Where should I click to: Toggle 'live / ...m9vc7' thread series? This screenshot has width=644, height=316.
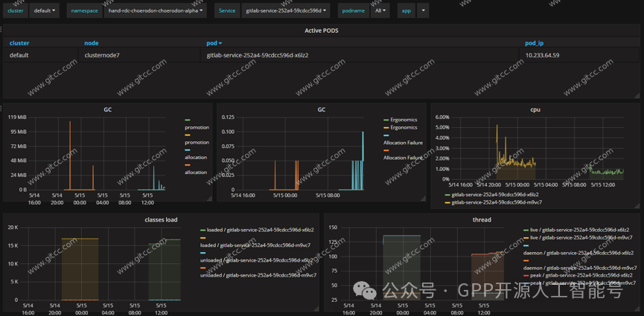(581, 238)
